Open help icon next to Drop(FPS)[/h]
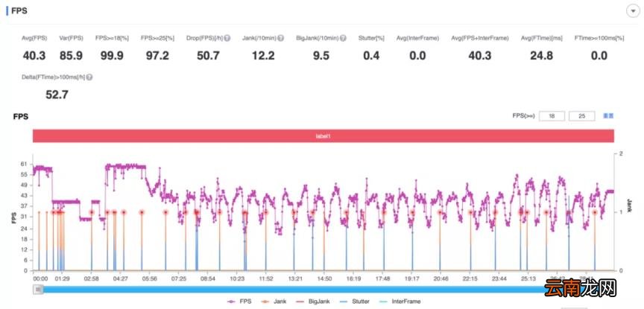 (x=227, y=38)
